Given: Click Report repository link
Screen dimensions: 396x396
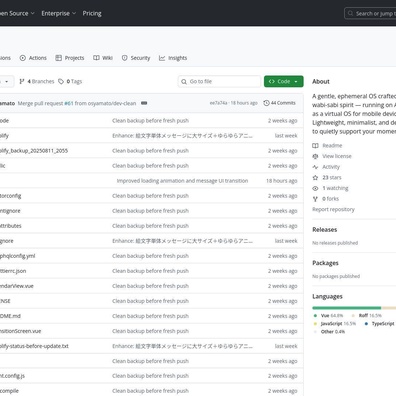Looking at the screenshot, I should pyautogui.click(x=333, y=209).
